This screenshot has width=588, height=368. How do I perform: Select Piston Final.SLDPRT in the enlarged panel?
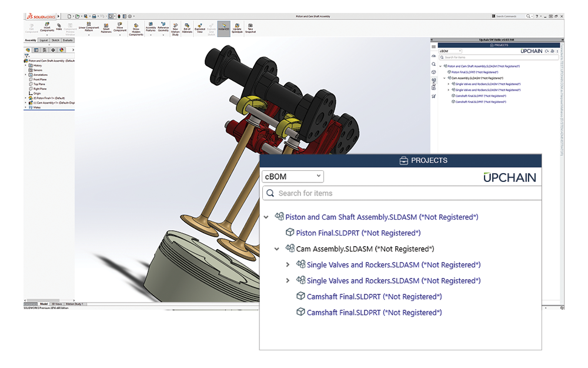click(x=358, y=233)
